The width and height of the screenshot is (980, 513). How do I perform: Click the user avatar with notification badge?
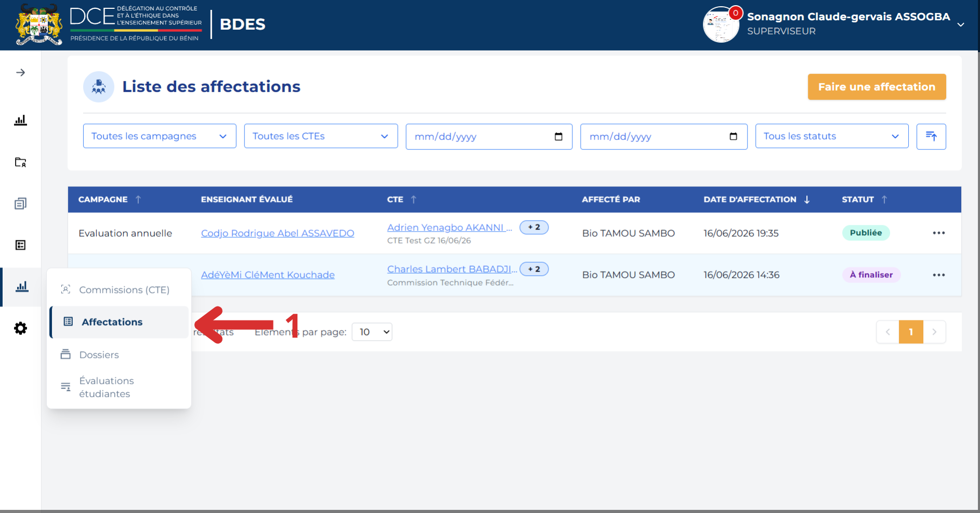click(x=721, y=24)
